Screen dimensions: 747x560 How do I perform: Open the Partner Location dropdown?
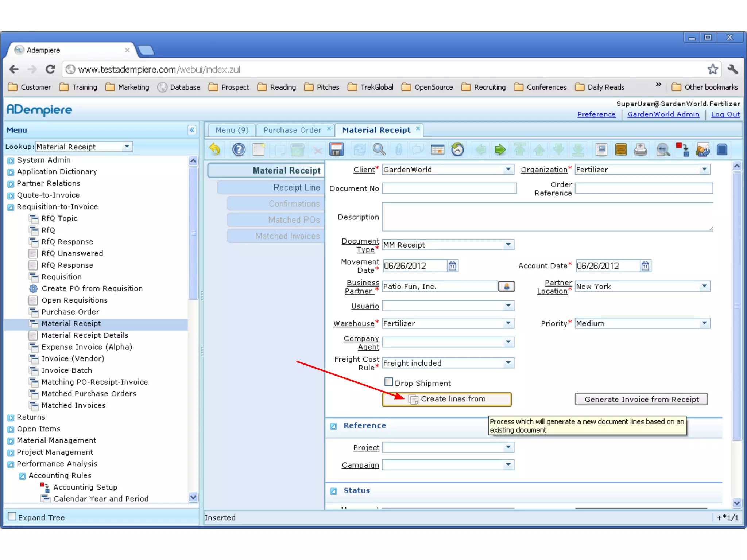(x=704, y=287)
